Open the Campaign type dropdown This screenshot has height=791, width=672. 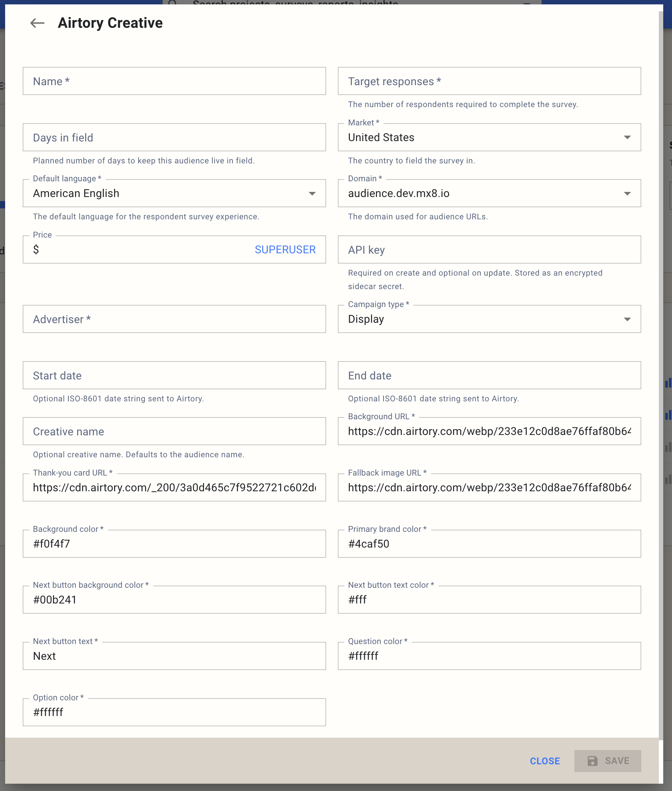pyautogui.click(x=489, y=319)
